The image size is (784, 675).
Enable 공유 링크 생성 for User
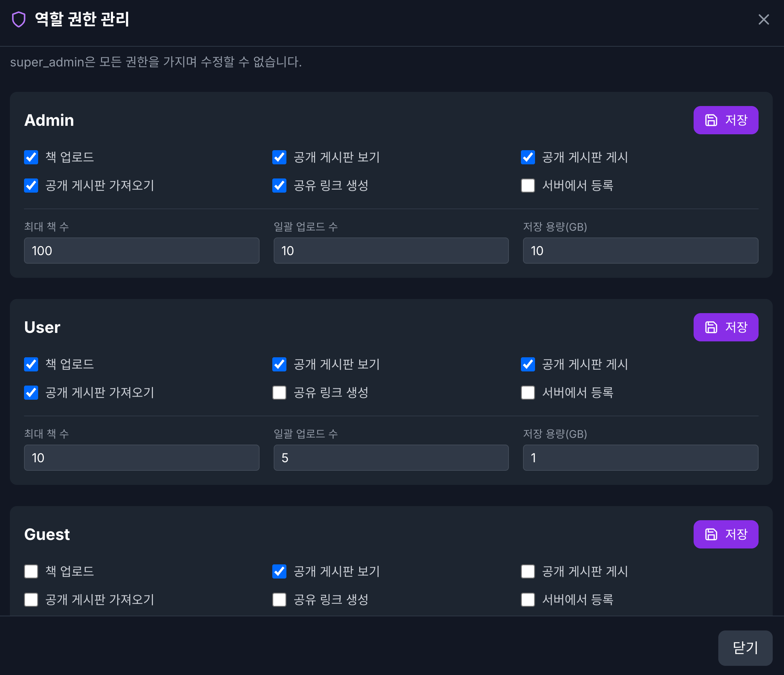tap(279, 393)
